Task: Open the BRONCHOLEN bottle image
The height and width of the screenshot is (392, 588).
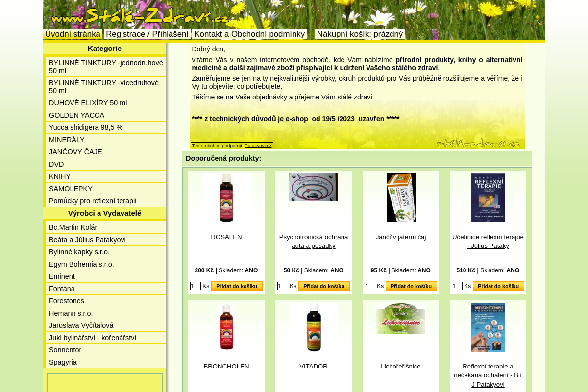Action: tap(226, 327)
